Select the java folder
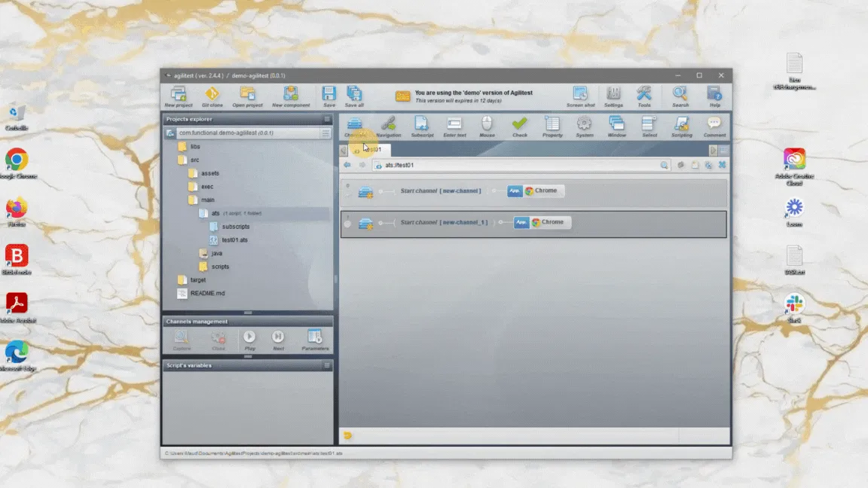 point(211,253)
